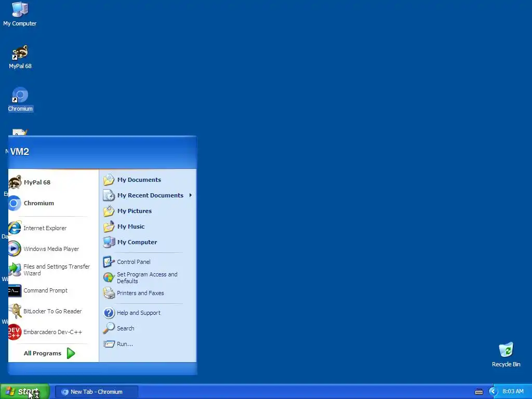Launch Command Prompt
The width and height of the screenshot is (532, 399).
[x=54, y=290]
